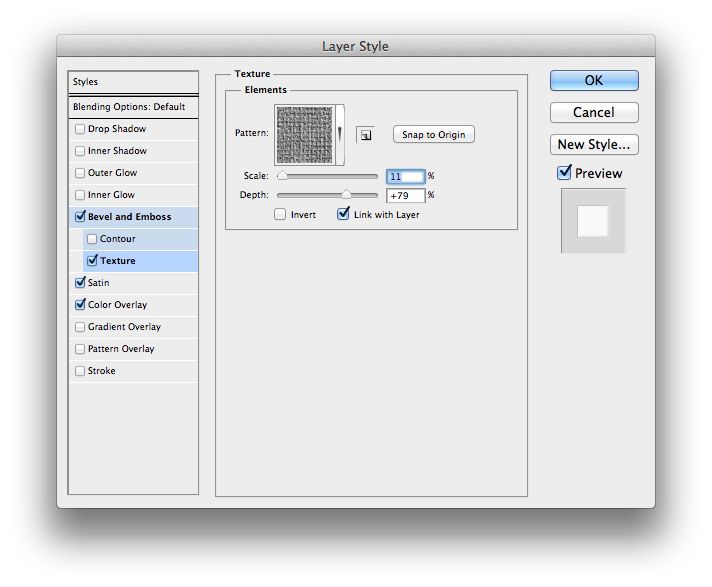Click the Depth slider handle
This screenshot has height=587, width=712.
pyautogui.click(x=346, y=194)
